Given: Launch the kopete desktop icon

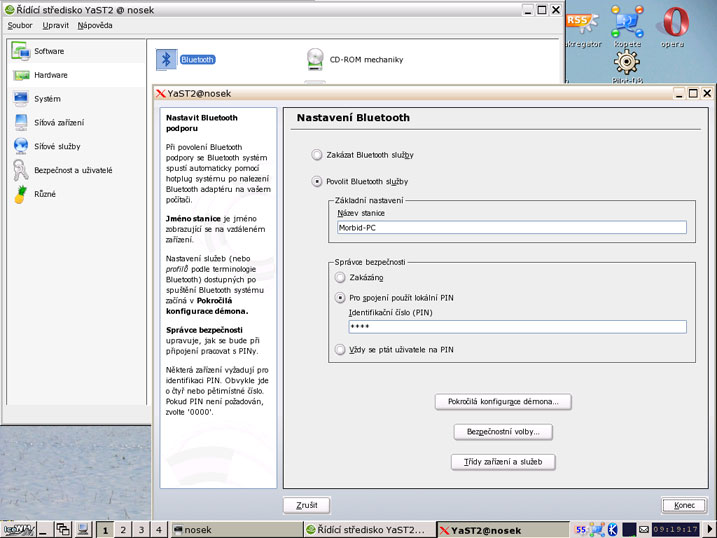Looking at the screenshot, I should (x=627, y=21).
